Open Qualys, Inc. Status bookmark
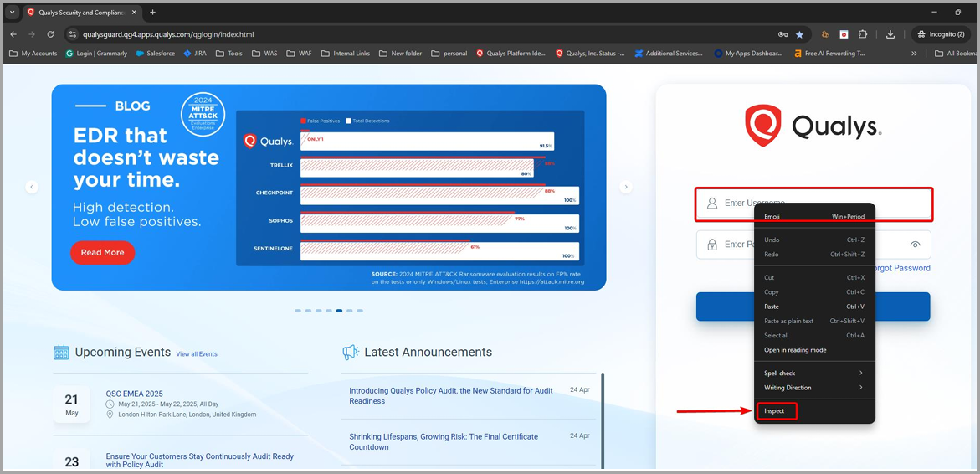Image resolution: width=980 pixels, height=474 pixels. (x=590, y=54)
